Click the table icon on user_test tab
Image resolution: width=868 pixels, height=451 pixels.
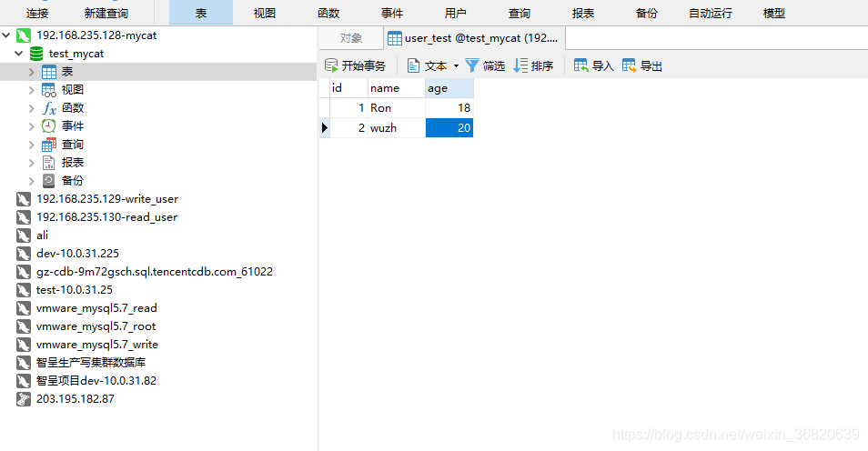click(395, 38)
